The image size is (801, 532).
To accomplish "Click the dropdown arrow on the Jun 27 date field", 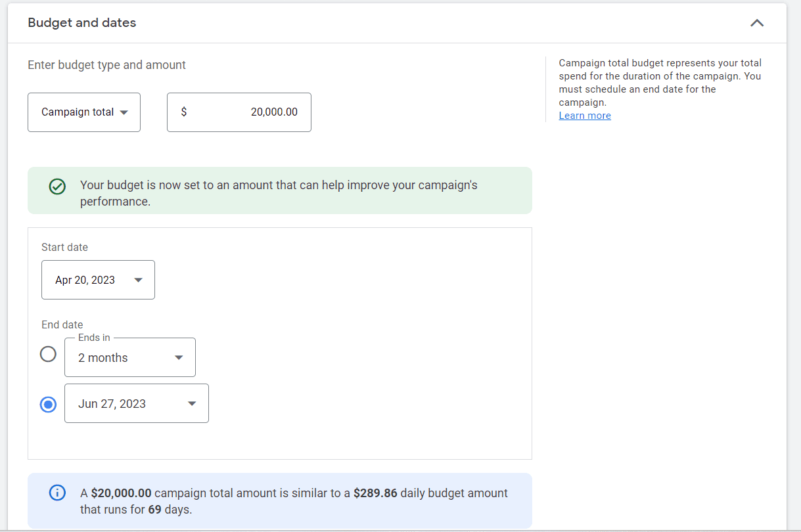I will (x=191, y=403).
